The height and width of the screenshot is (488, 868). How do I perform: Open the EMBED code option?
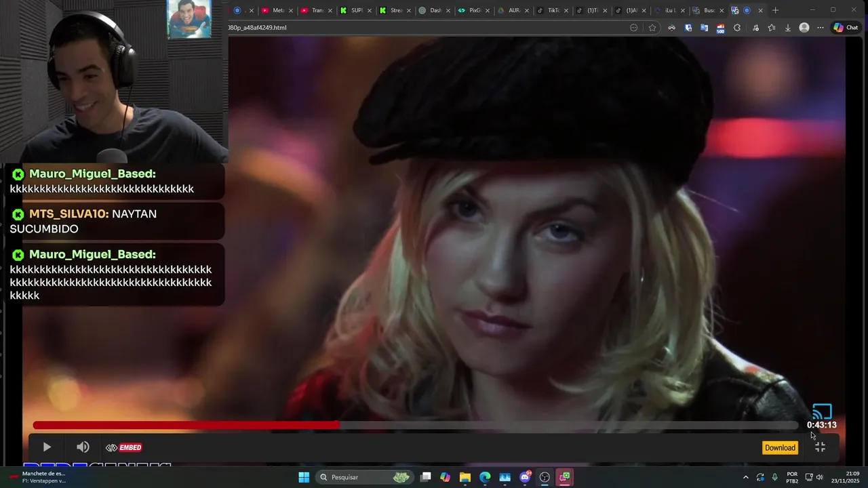tap(123, 447)
